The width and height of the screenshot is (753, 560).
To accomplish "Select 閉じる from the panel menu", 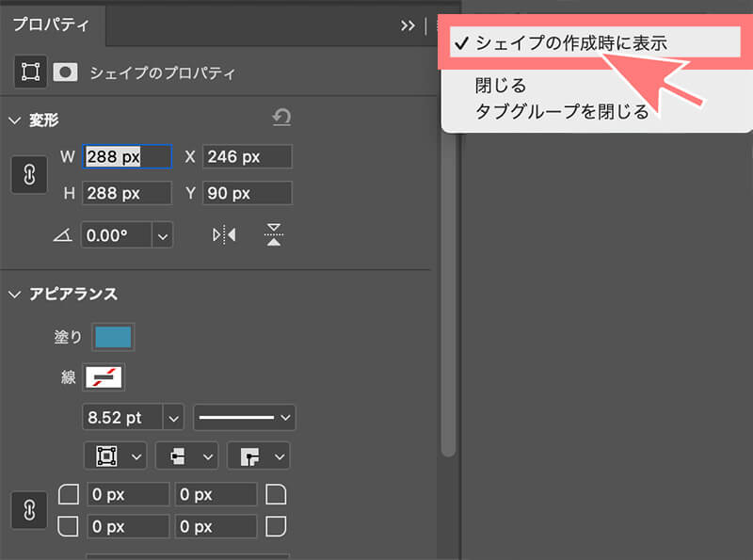I will tap(500, 87).
